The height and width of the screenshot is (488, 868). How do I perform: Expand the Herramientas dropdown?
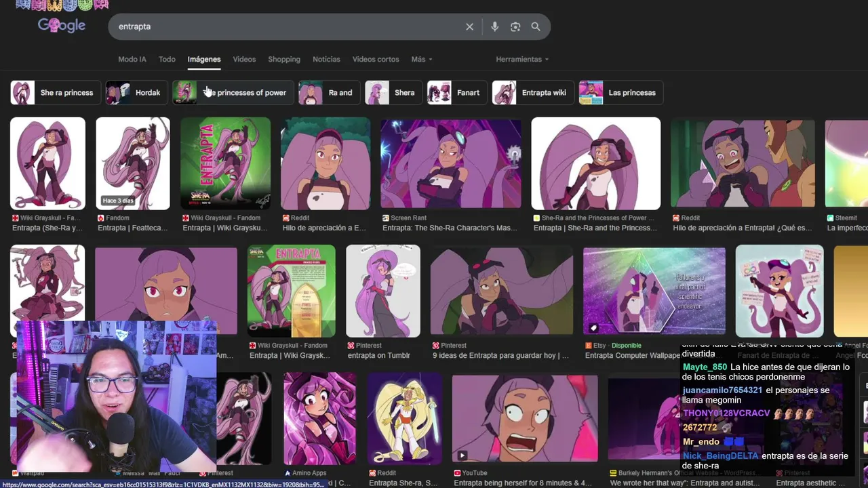522,59
